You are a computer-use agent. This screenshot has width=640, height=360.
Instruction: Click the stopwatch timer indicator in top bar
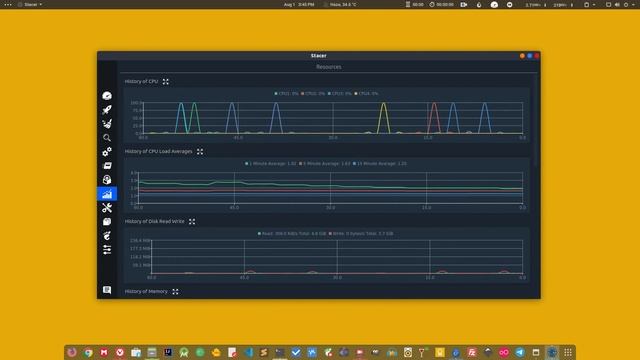pyautogui.click(x=441, y=4)
